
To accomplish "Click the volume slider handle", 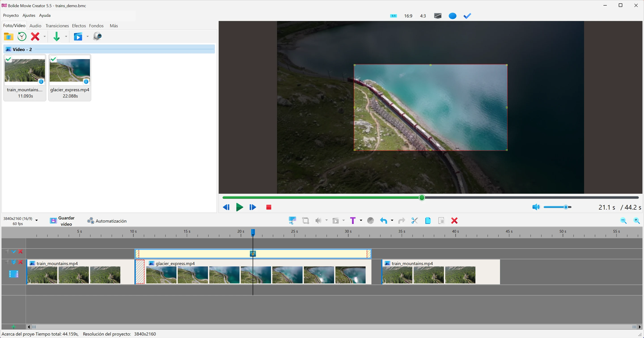I will [566, 207].
